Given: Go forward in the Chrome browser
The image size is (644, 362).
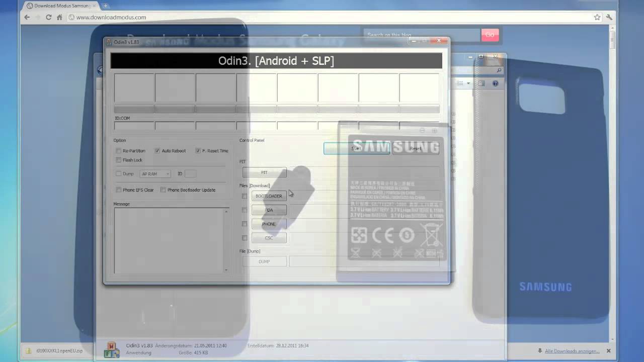Looking at the screenshot, I should coord(38,17).
